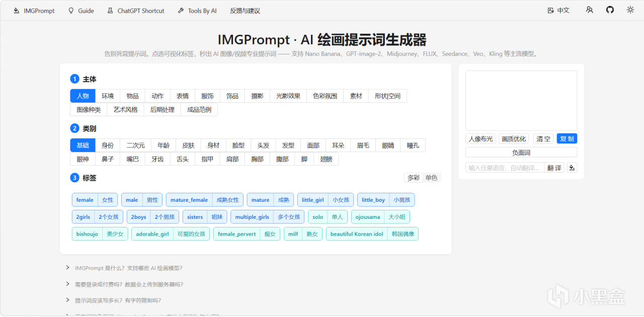The height and width of the screenshot is (317, 644).
Task: Open the Guide menu link
Action: (80, 11)
